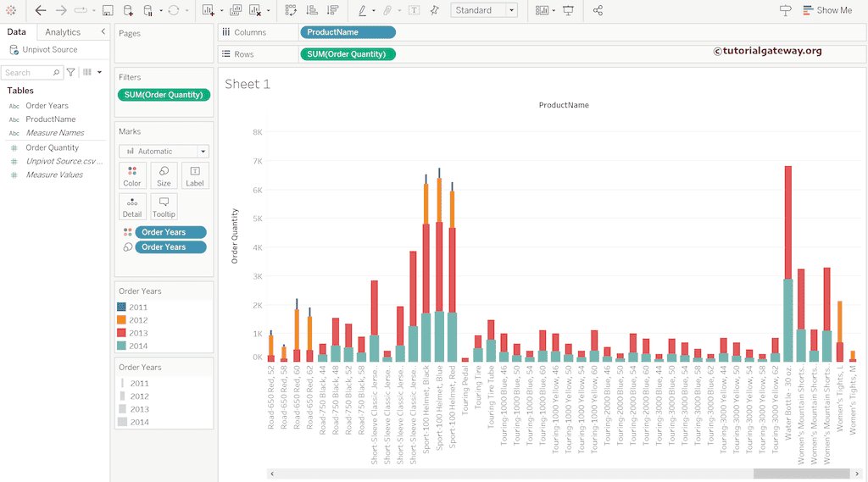
Task: Click SUM(Order Quantity) pill in Filters
Action: click(x=163, y=95)
